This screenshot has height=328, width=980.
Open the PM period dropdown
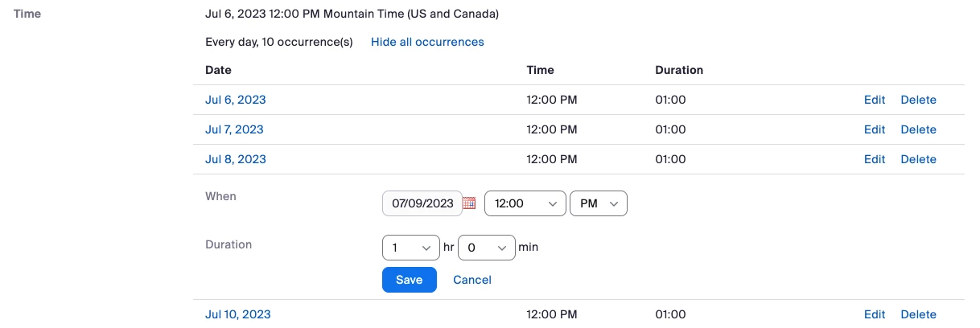(598, 203)
